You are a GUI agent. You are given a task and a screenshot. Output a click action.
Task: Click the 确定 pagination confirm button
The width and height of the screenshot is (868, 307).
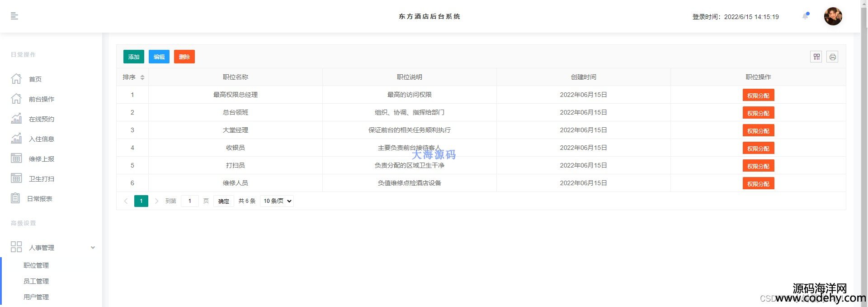[x=224, y=201]
